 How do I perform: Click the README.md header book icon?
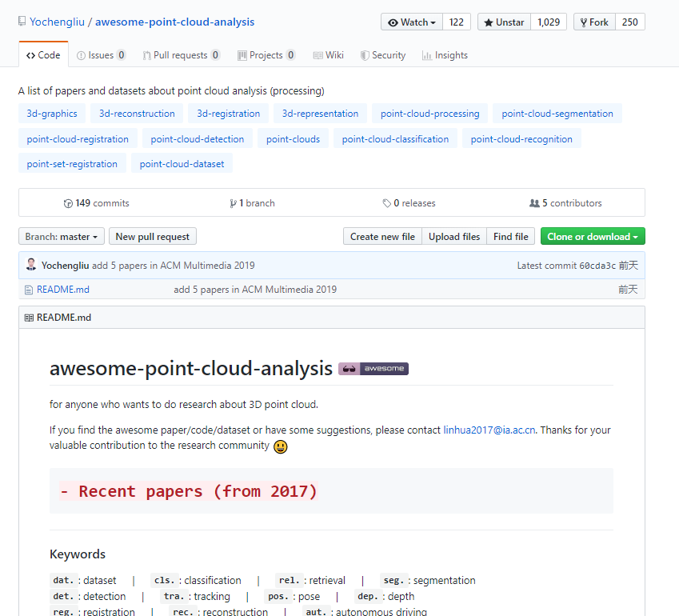[29, 318]
